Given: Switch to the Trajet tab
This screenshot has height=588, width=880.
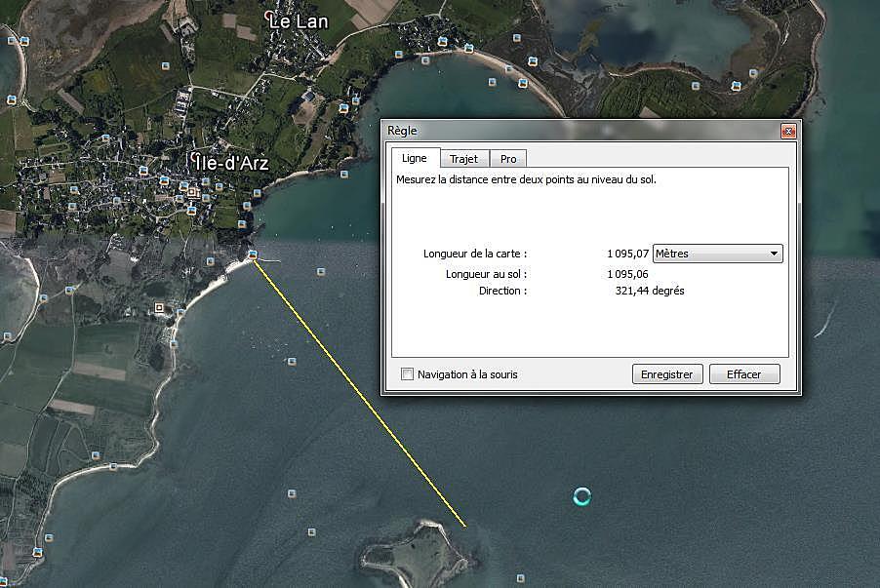Looking at the screenshot, I should [x=463, y=159].
